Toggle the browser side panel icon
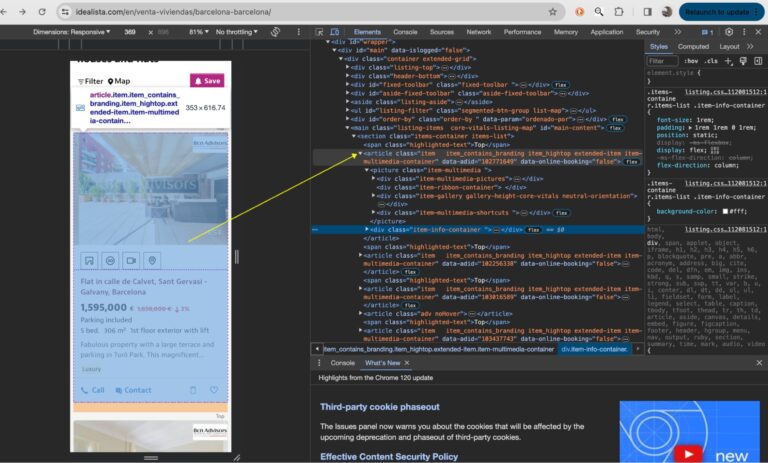This screenshot has width=768, height=463. click(x=647, y=12)
